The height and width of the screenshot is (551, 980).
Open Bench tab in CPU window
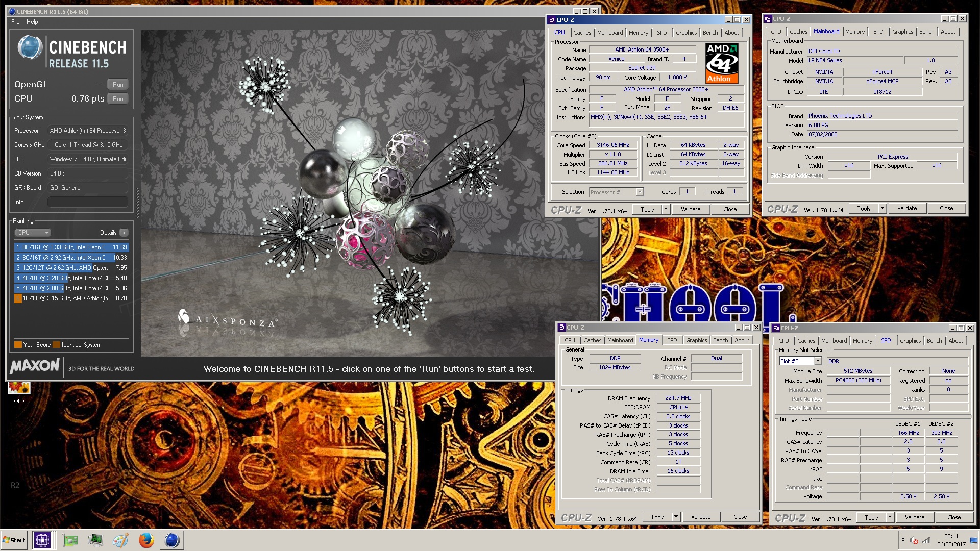(710, 33)
